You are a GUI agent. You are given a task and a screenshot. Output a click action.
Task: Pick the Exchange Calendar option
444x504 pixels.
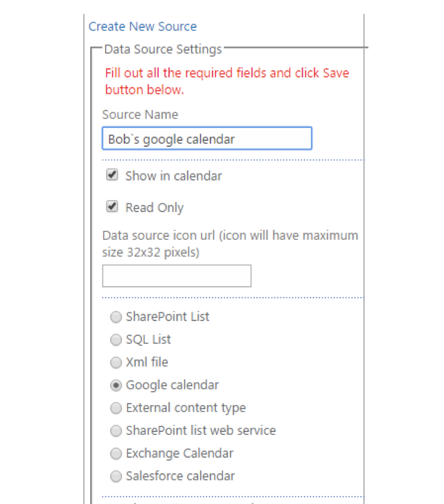tap(115, 454)
